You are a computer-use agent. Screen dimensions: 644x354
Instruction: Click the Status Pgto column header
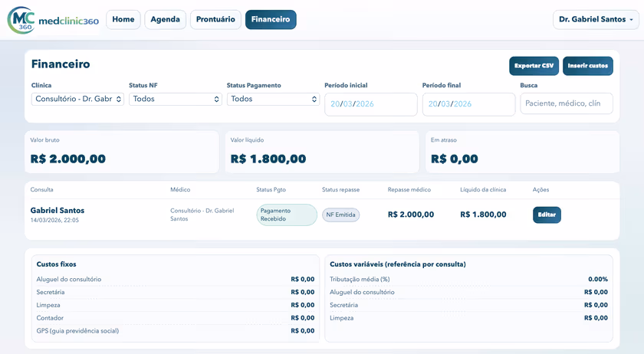click(x=271, y=190)
